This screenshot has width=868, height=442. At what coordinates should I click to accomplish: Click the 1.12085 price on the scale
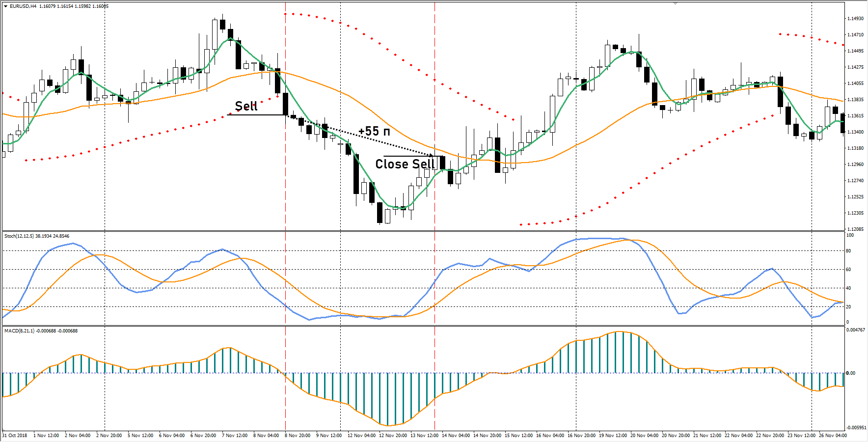[x=855, y=229]
